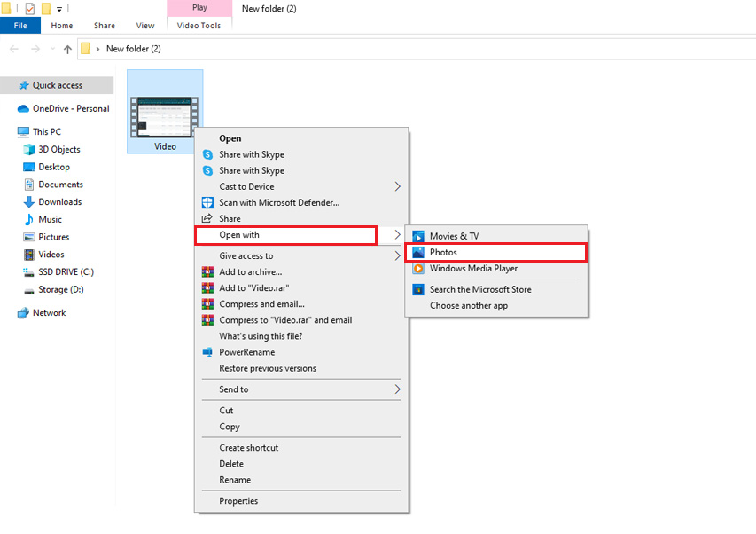The image size is (756, 534).
Task: Open Documents in the navigation pane
Action: click(x=60, y=185)
